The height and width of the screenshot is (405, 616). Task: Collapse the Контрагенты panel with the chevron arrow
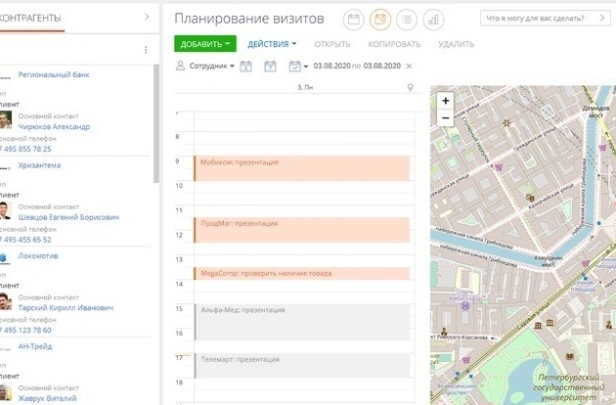coord(147,17)
